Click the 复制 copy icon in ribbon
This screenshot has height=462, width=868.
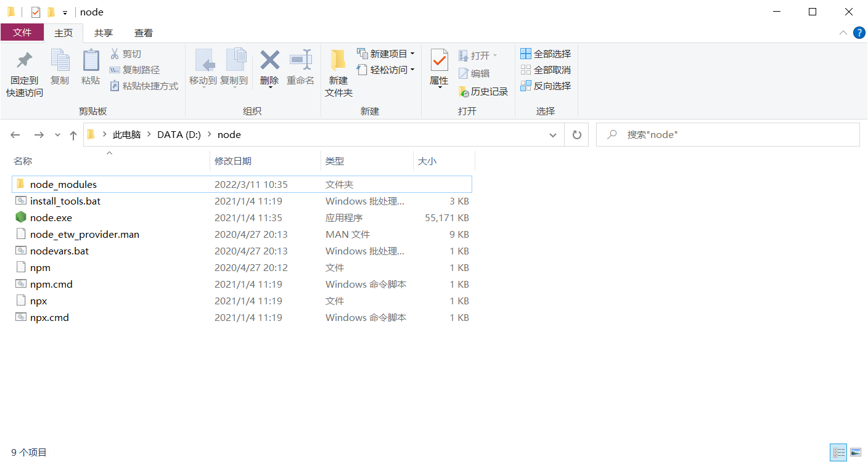[x=60, y=60]
